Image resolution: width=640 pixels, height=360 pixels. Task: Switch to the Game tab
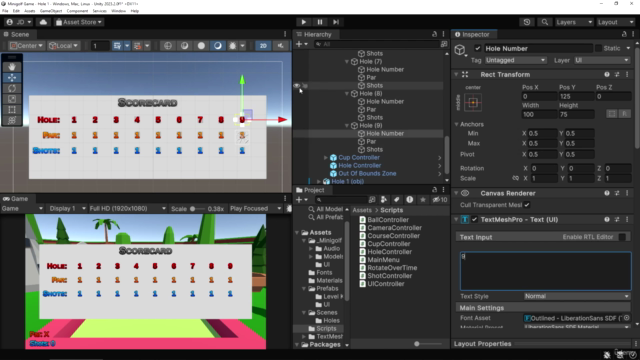[16, 199]
